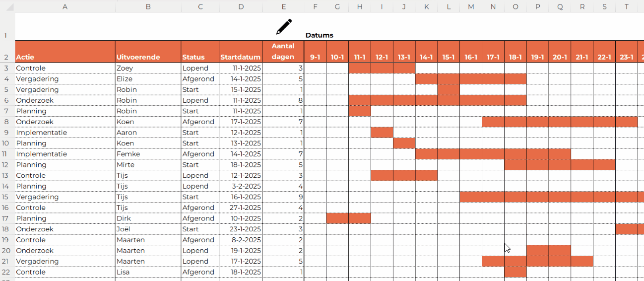Image resolution: width=644 pixels, height=281 pixels.
Task: Click the Actie cell Planning in Dirk's row
Action: (x=65, y=218)
